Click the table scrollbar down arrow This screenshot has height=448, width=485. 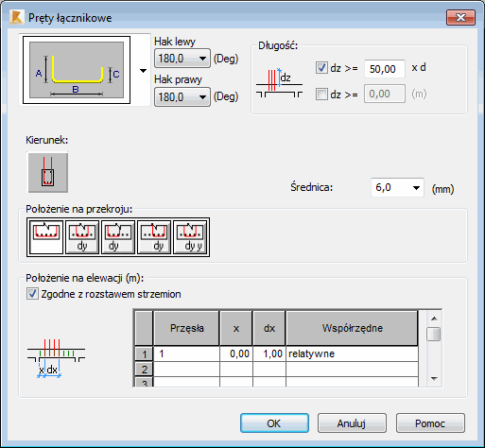point(434,379)
